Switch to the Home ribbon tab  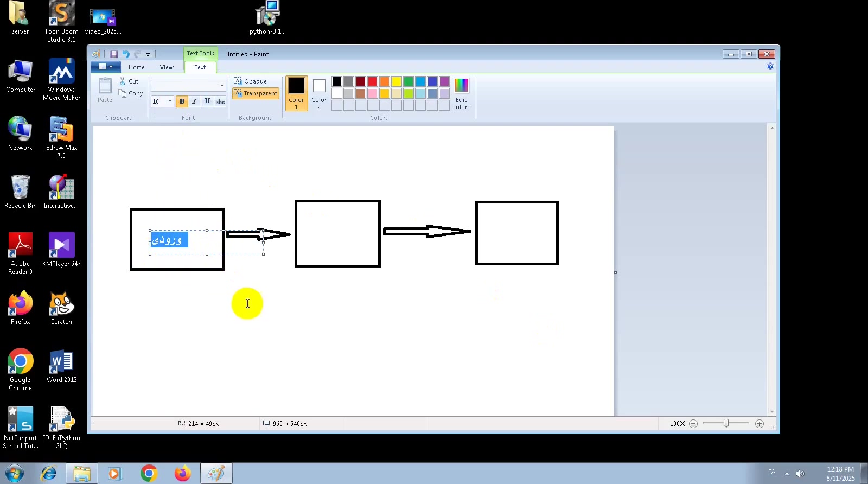click(x=137, y=67)
